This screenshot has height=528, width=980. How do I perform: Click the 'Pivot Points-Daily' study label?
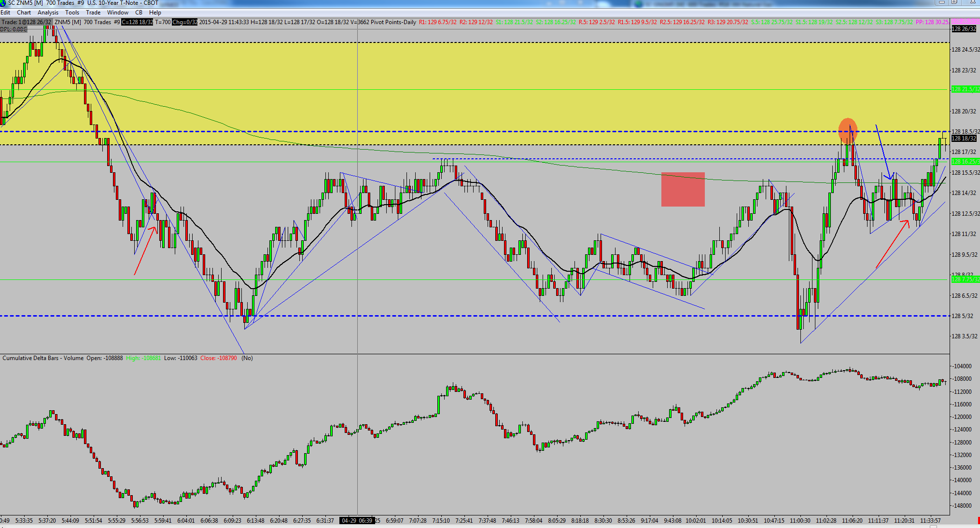[393, 22]
